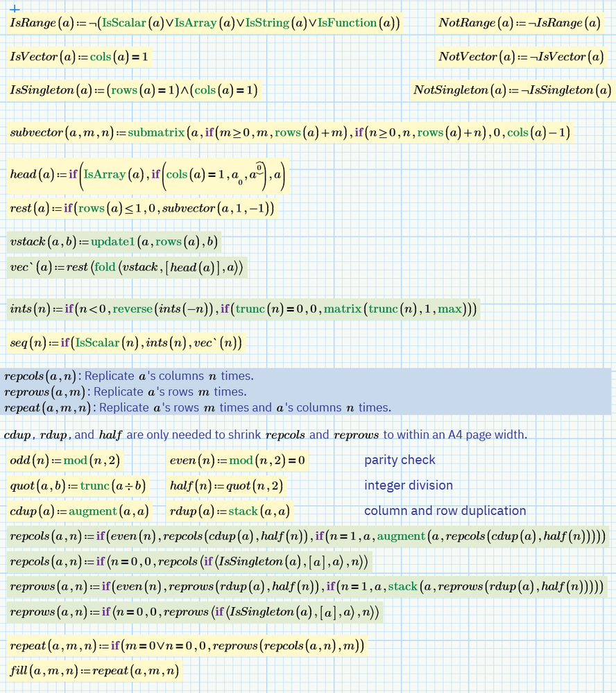Click the rest(a) definition region
The image size is (616, 693).
click(x=142, y=208)
